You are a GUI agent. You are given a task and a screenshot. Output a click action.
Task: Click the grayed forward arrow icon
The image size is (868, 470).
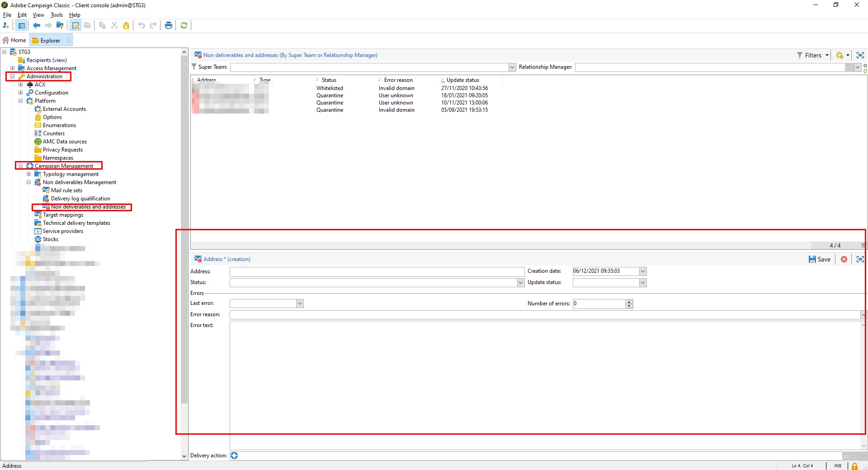48,25
